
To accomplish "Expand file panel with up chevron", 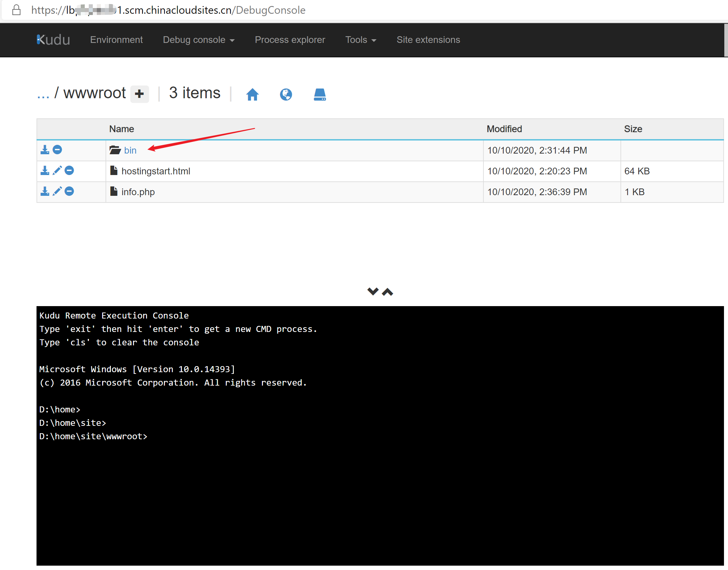I will tap(388, 292).
